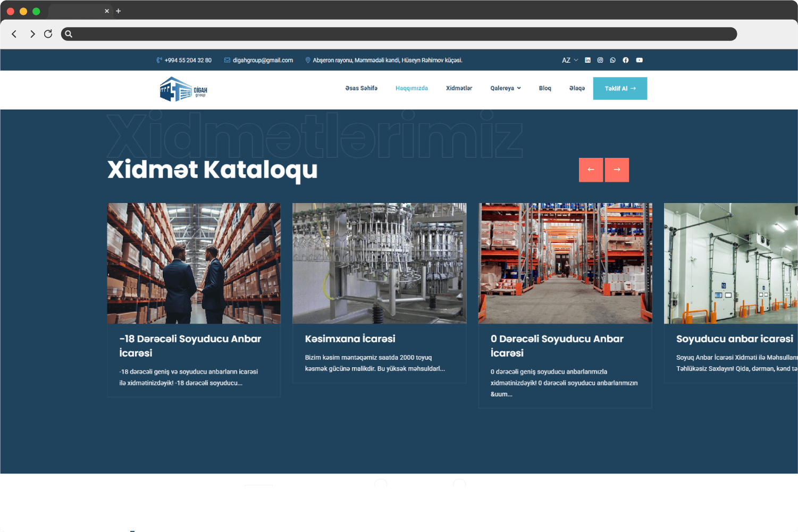Viewport: 798px width, 532px height.
Task: Open the AZ language dropdown
Action: tap(569, 60)
